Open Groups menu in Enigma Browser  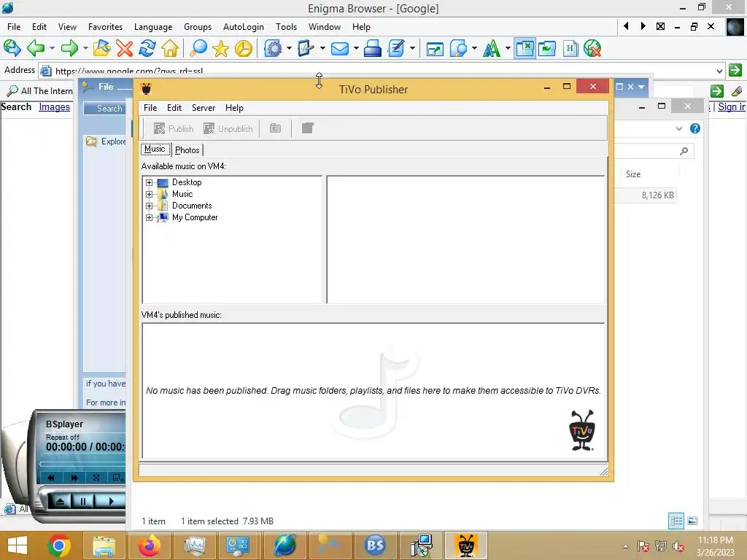click(x=198, y=27)
